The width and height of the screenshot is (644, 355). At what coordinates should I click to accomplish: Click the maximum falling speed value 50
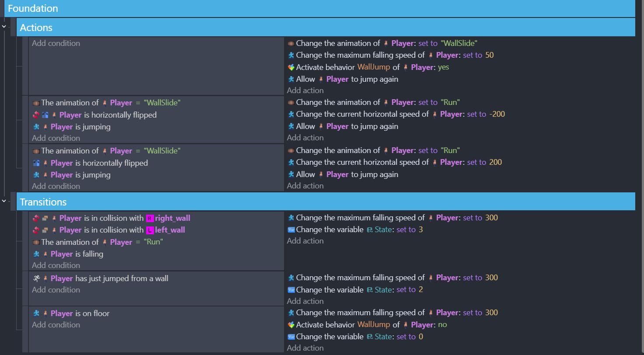490,55
